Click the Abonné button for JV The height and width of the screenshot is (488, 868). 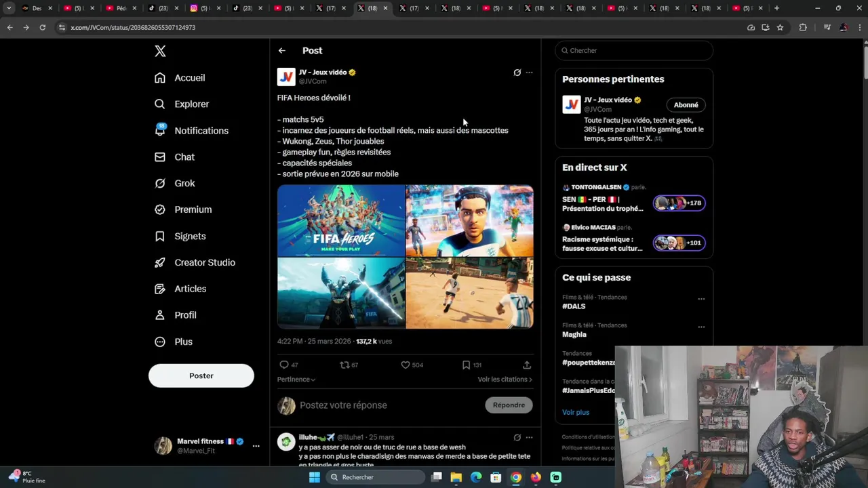[686, 105]
